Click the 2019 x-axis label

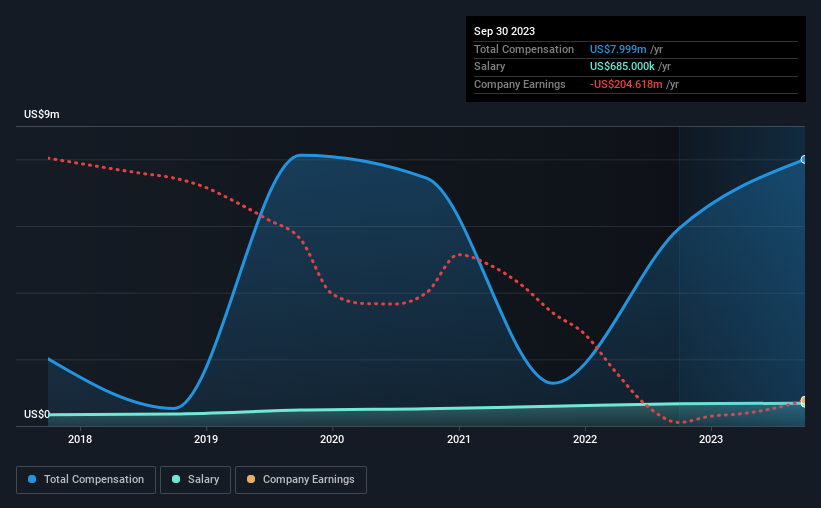pyautogui.click(x=206, y=439)
